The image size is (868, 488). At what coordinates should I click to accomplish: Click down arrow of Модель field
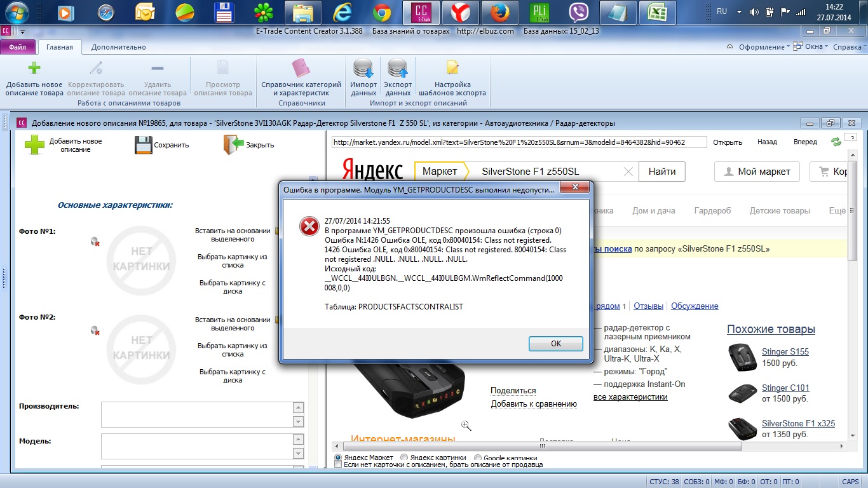coord(298,453)
